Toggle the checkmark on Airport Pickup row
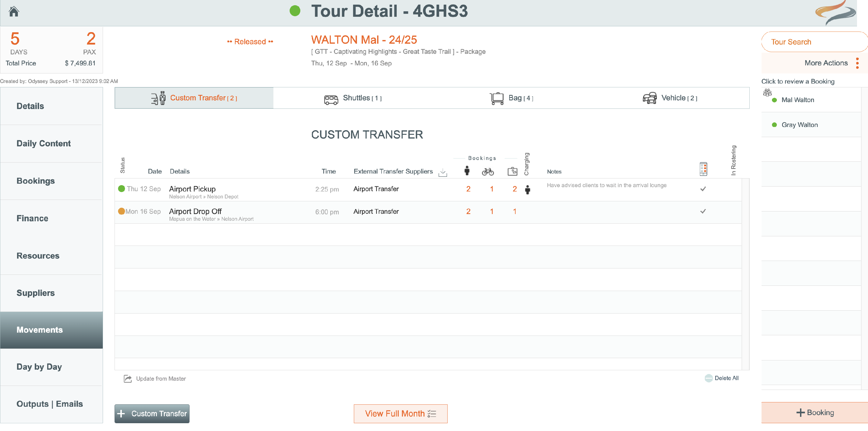The image size is (868, 431). coord(703,189)
